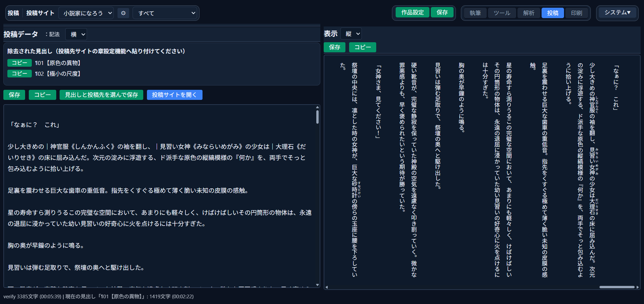Click the heading text ¶02【極小の尺度】
Screen dimensions: 644x304
58,74
